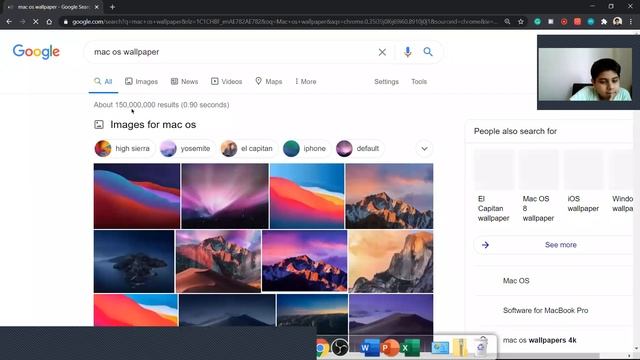Filter images by 'yosemite' chip
This screenshot has width=640, height=360.
[187, 149]
